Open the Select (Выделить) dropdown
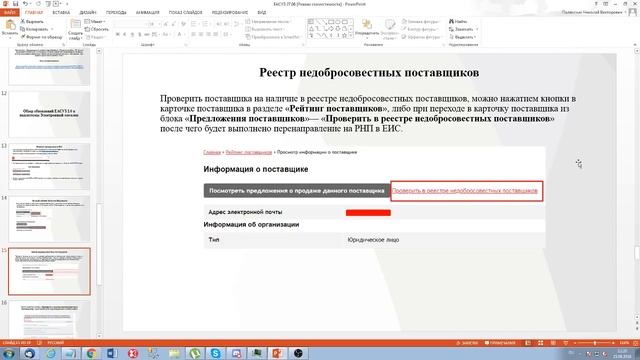This screenshot has height=360, width=640. tap(463, 37)
